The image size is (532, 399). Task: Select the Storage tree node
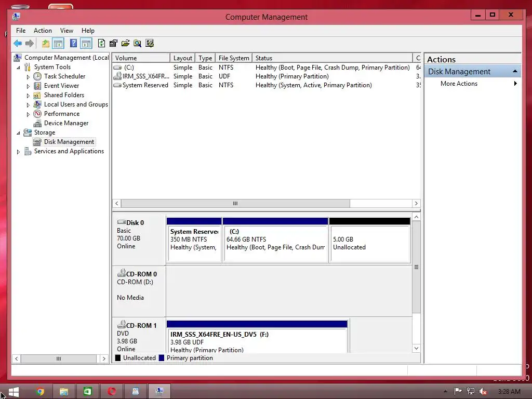[45, 132]
